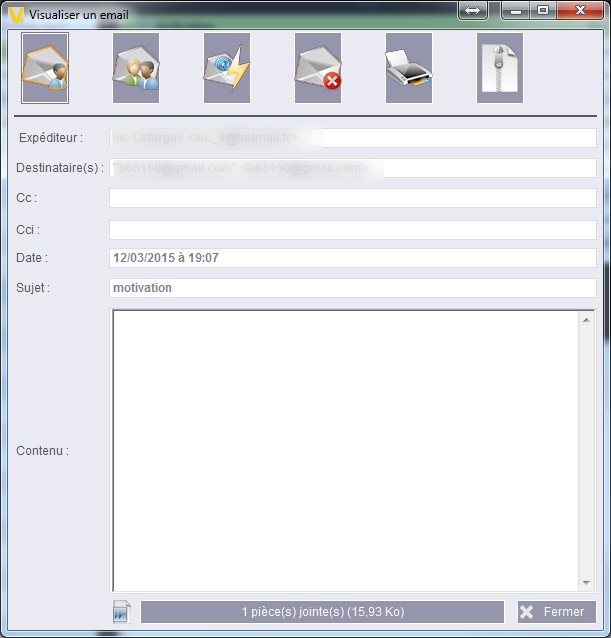Click the reply to all envelope icon
The height and width of the screenshot is (638, 611).
(x=136, y=68)
